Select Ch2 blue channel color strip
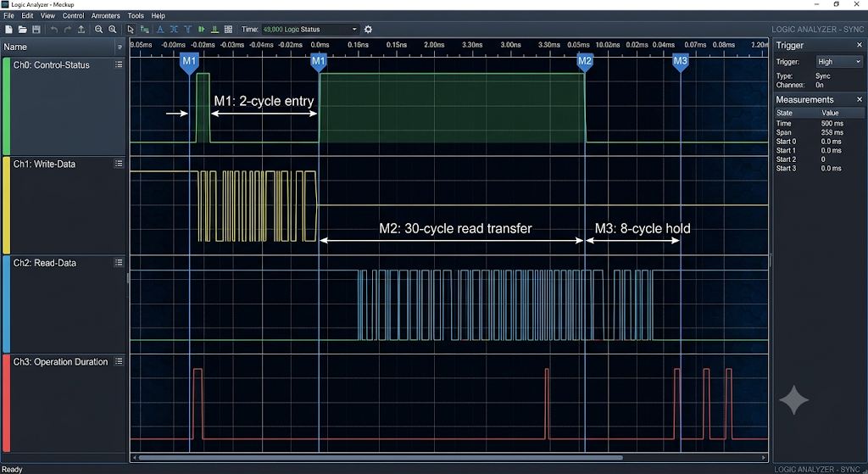 pos(6,304)
